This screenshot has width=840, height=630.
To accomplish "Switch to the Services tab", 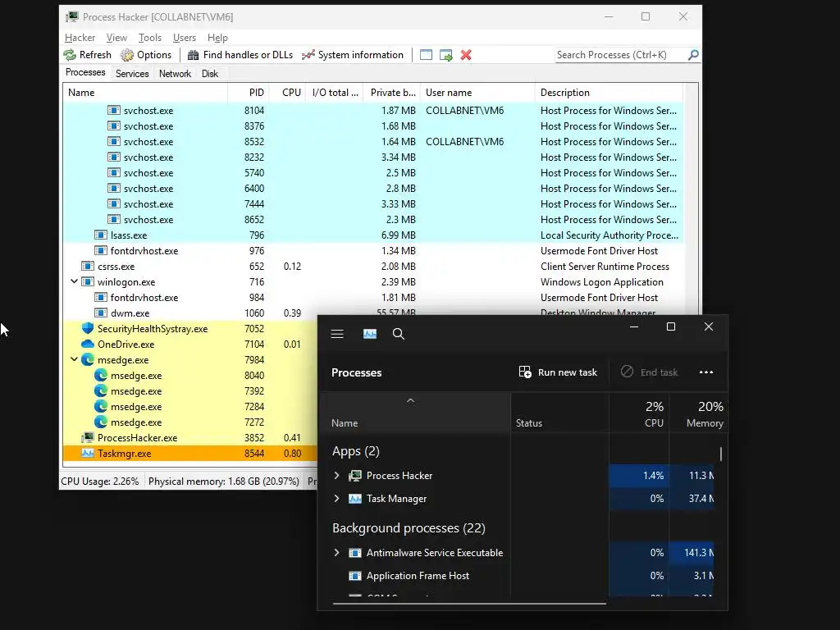I will pyautogui.click(x=132, y=73).
